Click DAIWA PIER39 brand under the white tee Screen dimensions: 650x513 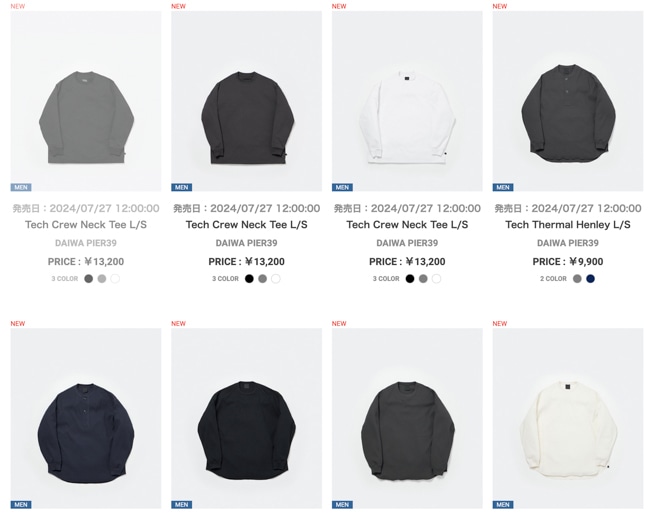coord(407,243)
